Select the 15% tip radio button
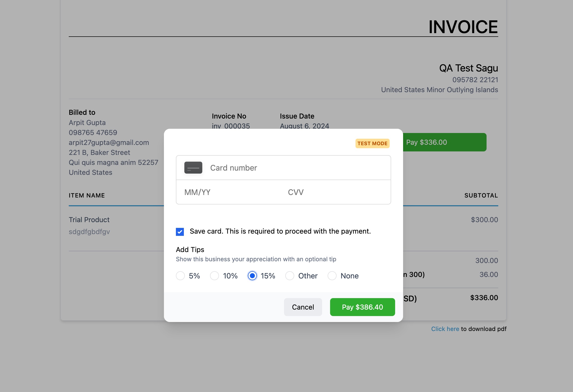The height and width of the screenshot is (392, 573). pyautogui.click(x=252, y=276)
